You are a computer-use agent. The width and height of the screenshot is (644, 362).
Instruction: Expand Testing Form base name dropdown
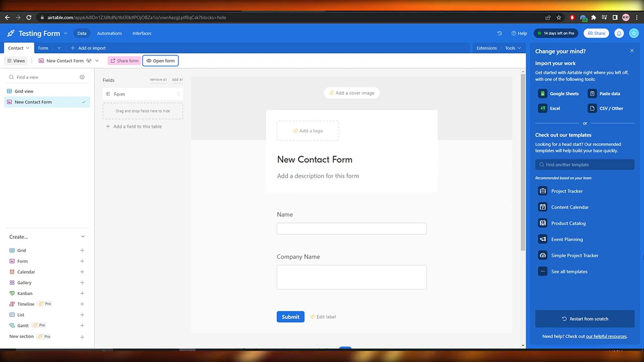tap(65, 33)
